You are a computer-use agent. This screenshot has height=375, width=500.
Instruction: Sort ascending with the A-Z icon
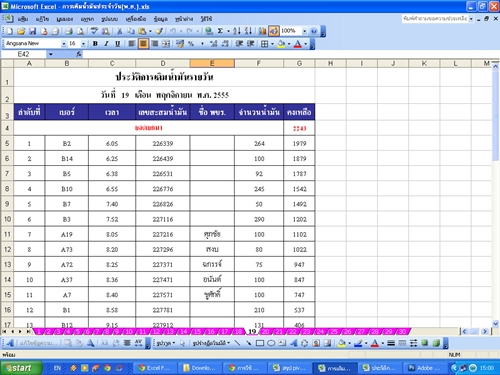237,31
